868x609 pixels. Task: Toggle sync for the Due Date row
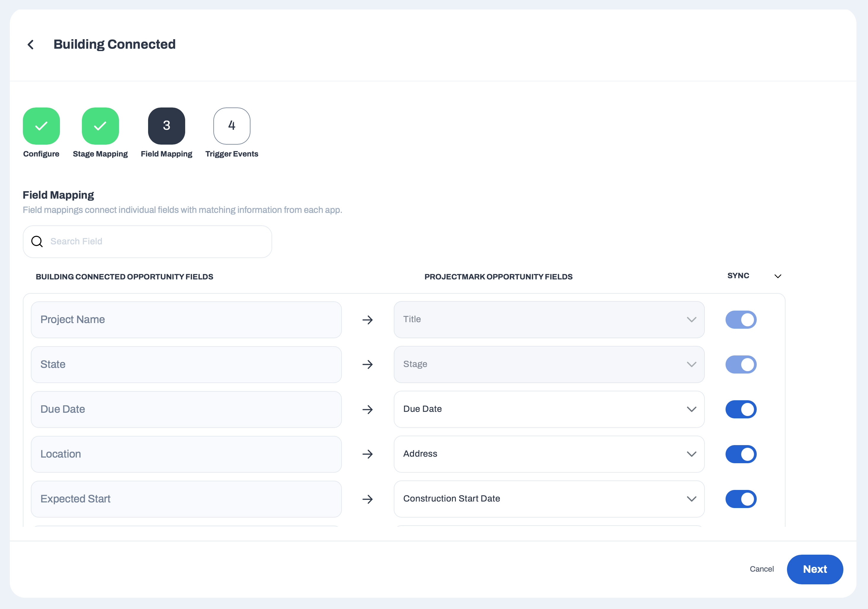[741, 409]
